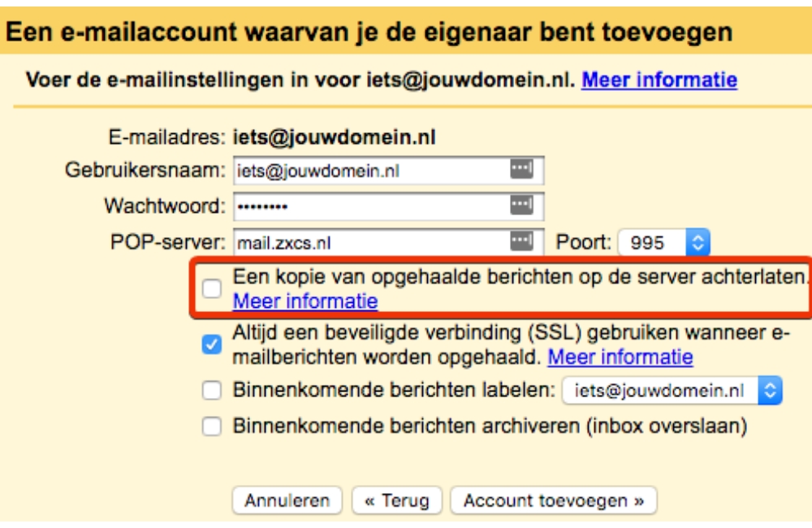Screen dimensions: 812x528
Task: Go back with the « Terug button
Action: pyautogui.click(x=397, y=500)
